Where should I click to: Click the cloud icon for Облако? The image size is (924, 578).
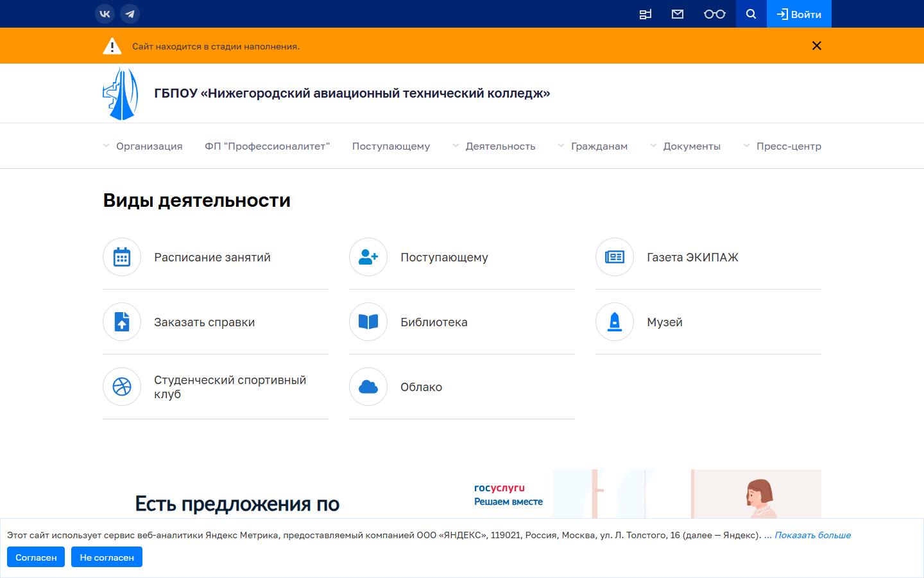click(x=368, y=387)
